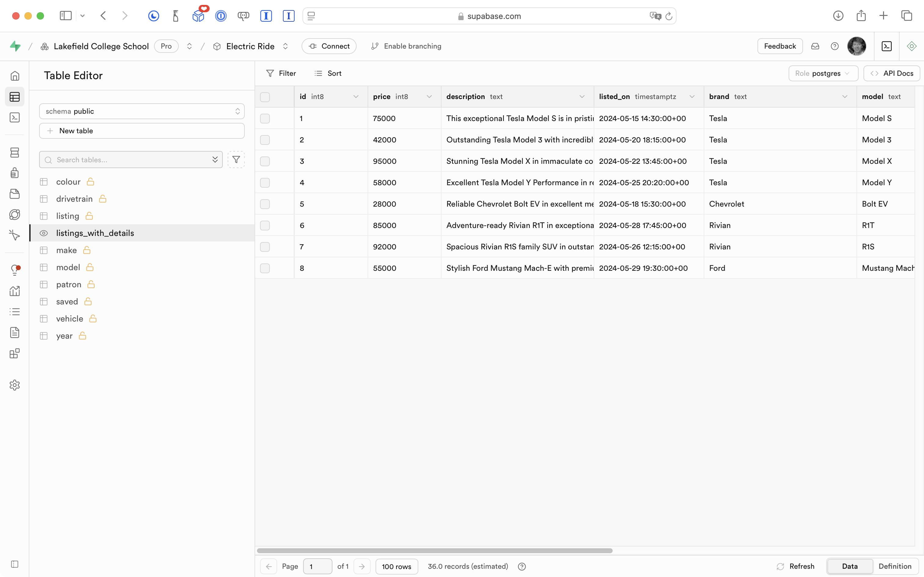The width and height of the screenshot is (924, 577).
Task: Open the price column header menu
Action: (x=429, y=97)
